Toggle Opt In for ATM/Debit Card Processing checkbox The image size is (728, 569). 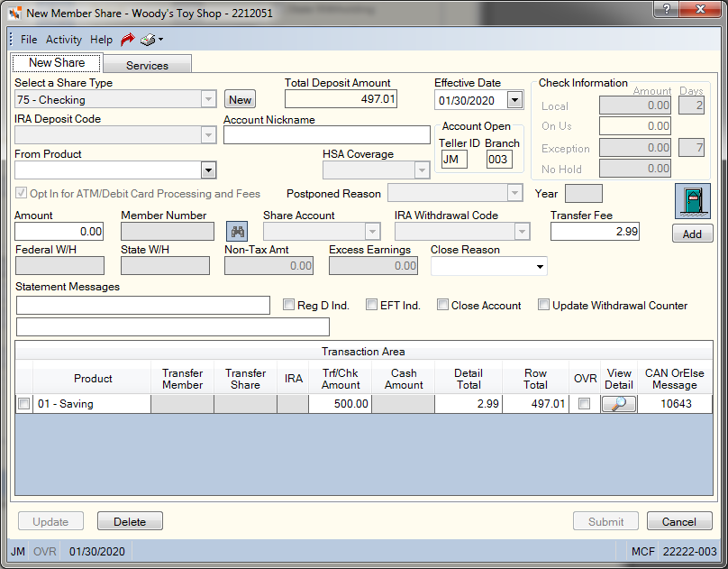point(21,193)
